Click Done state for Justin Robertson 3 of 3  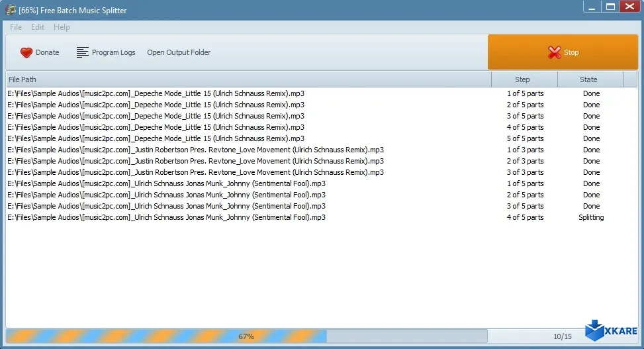point(591,172)
